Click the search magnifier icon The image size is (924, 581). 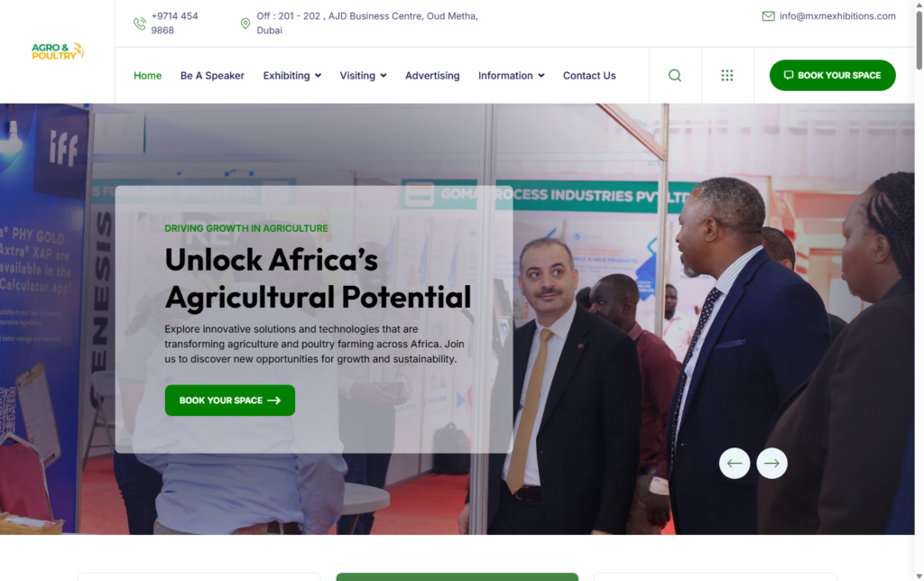tap(675, 76)
